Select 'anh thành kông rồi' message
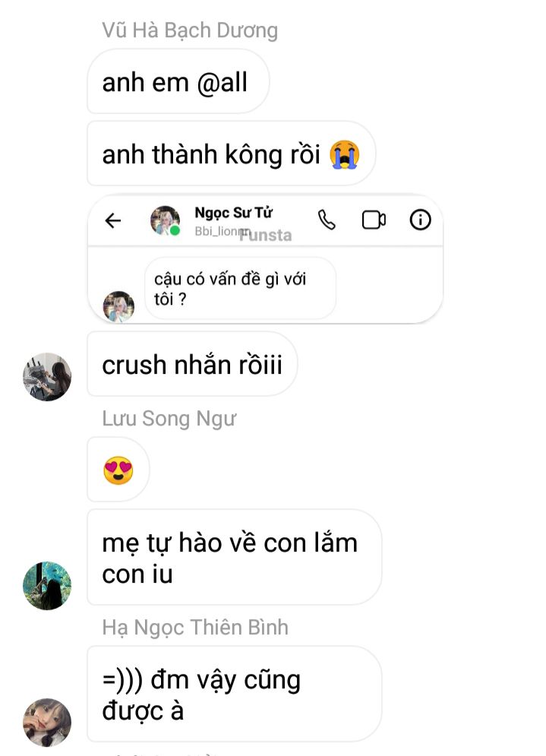 (231, 153)
